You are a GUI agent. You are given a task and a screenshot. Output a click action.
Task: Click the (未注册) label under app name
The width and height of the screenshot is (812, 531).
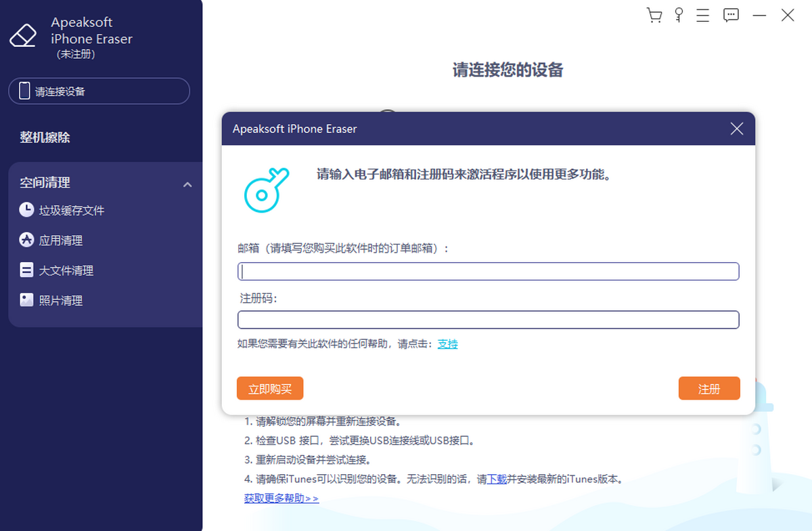[76, 54]
